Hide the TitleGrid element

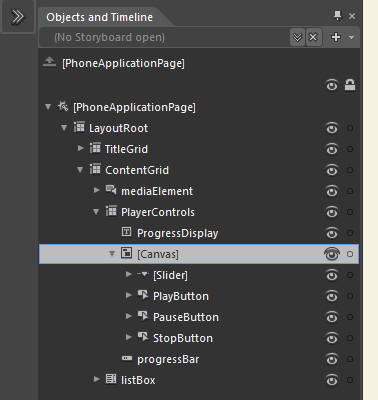click(x=332, y=149)
